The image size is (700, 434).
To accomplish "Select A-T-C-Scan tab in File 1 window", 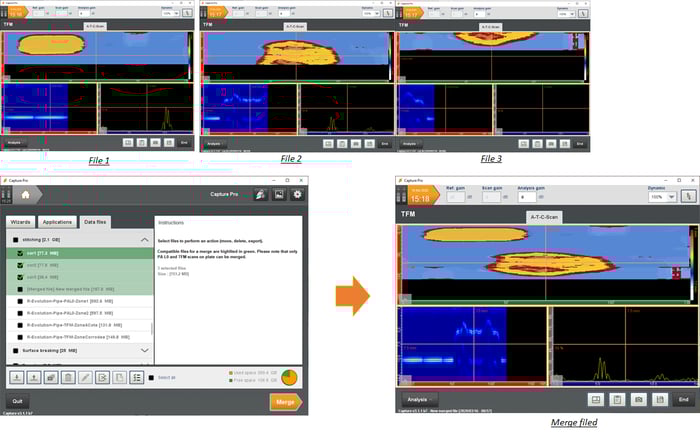I will tap(95, 27).
